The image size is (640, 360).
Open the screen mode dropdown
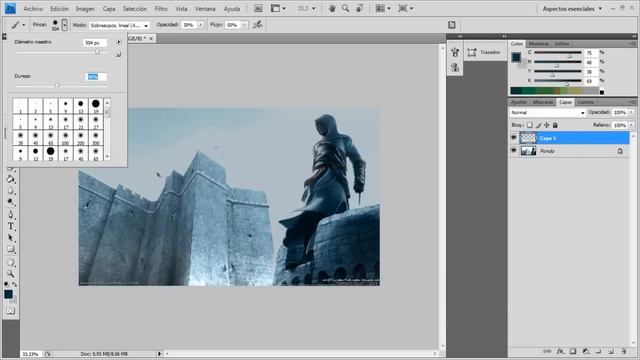click(x=405, y=8)
